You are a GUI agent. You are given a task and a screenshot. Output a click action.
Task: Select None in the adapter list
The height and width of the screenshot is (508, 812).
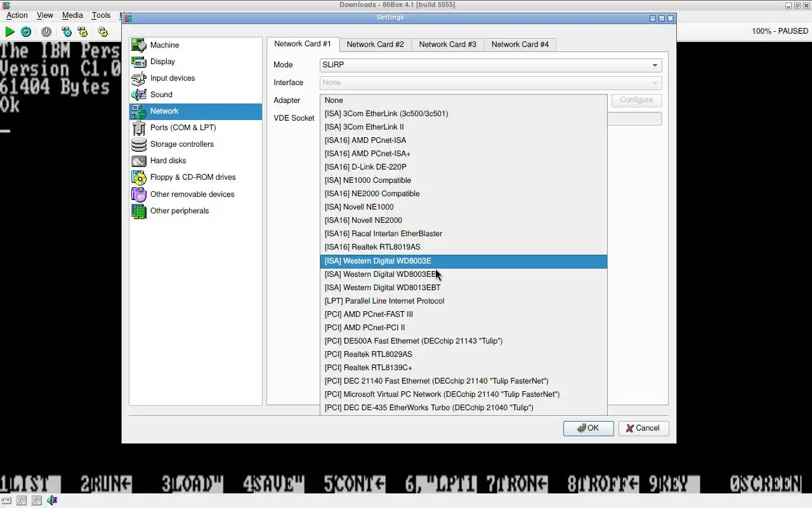click(464, 100)
